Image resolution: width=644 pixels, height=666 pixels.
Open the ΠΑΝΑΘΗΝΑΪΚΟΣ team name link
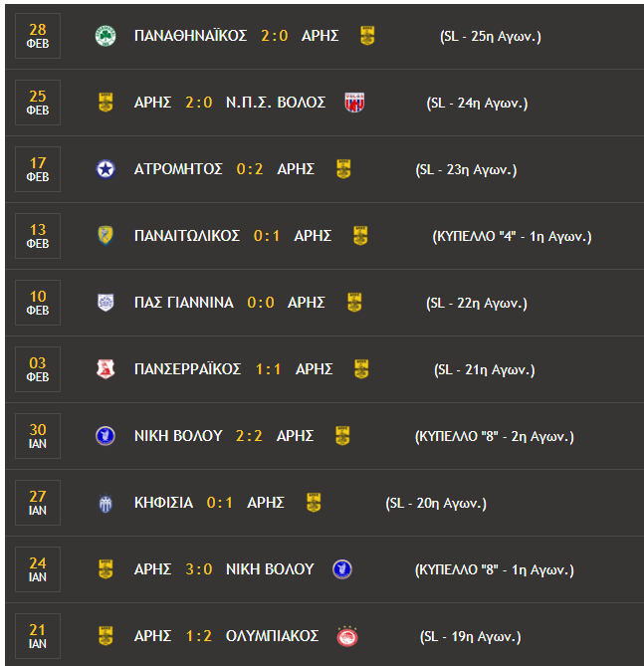tap(190, 36)
